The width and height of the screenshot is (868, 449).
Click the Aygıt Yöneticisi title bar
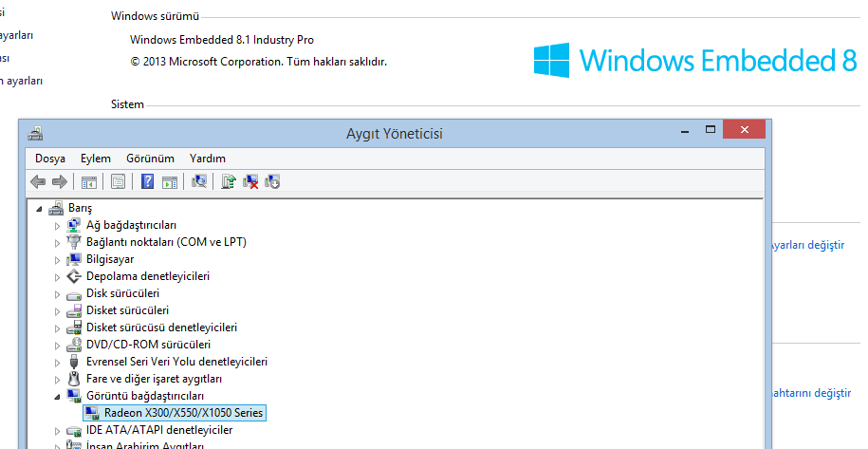[x=394, y=134]
